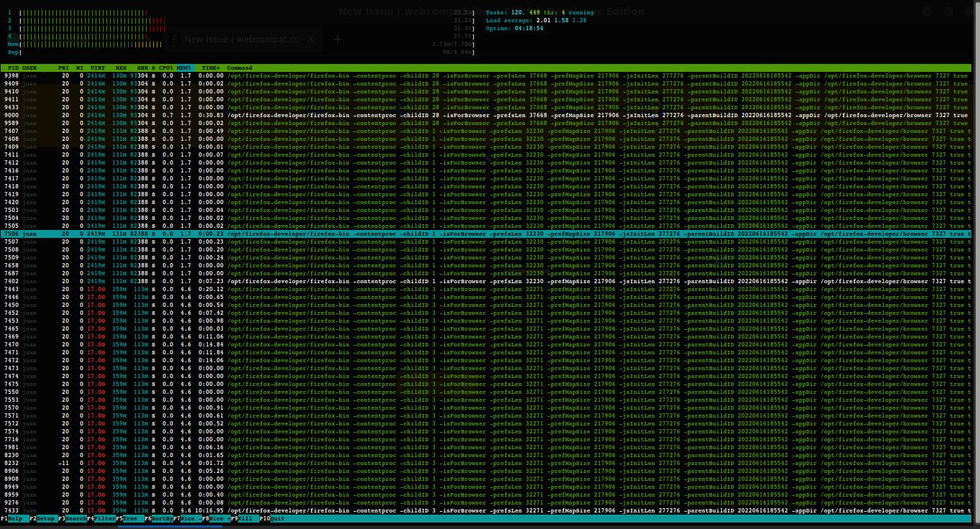Open the F4 Filter option

[x=104, y=518]
